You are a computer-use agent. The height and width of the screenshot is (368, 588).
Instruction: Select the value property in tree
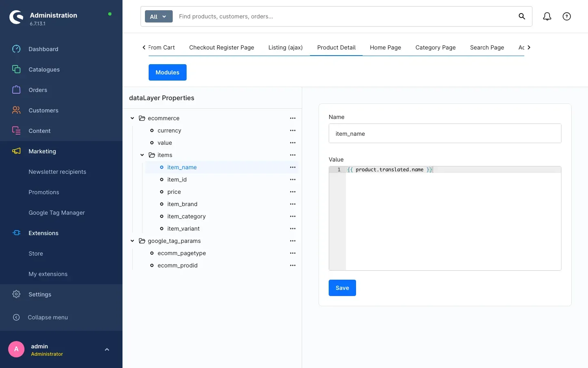tap(165, 143)
